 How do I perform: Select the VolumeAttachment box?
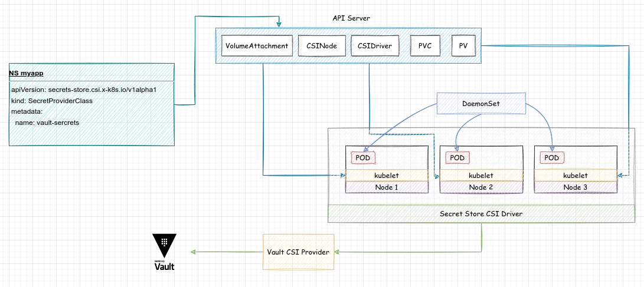pyautogui.click(x=257, y=45)
